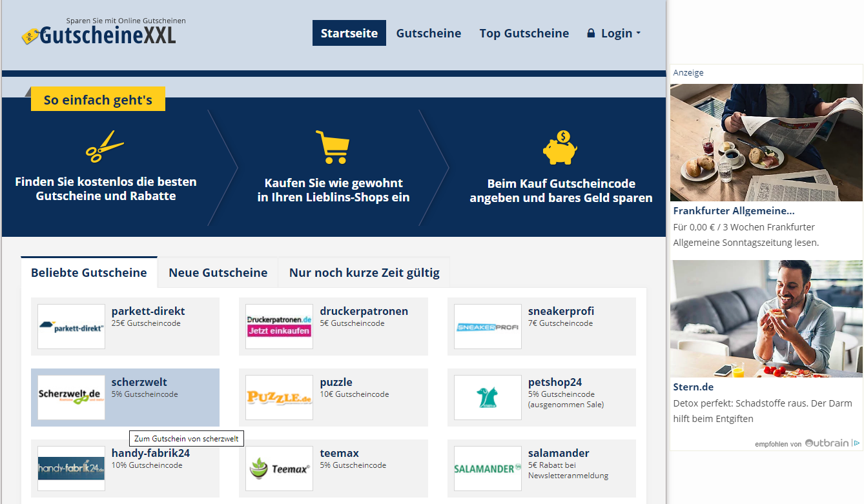Click the Sneakerprofi shop logo
864x504 pixels.
(x=488, y=327)
